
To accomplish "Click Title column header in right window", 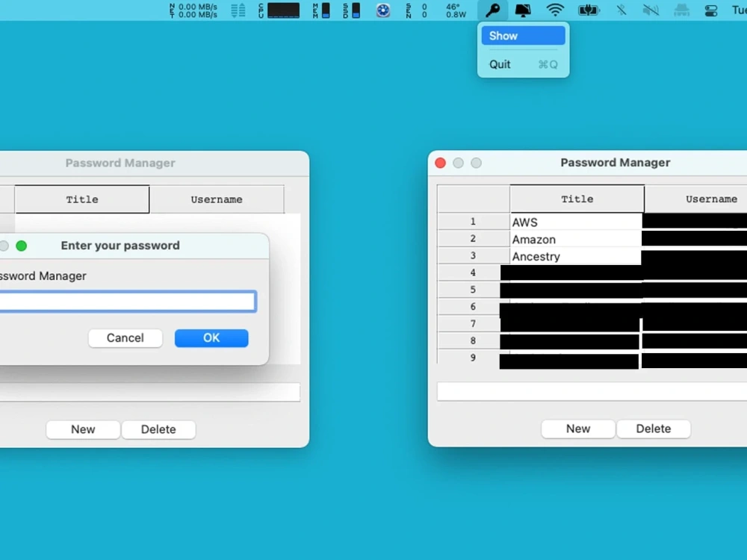I will click(577, 199).
